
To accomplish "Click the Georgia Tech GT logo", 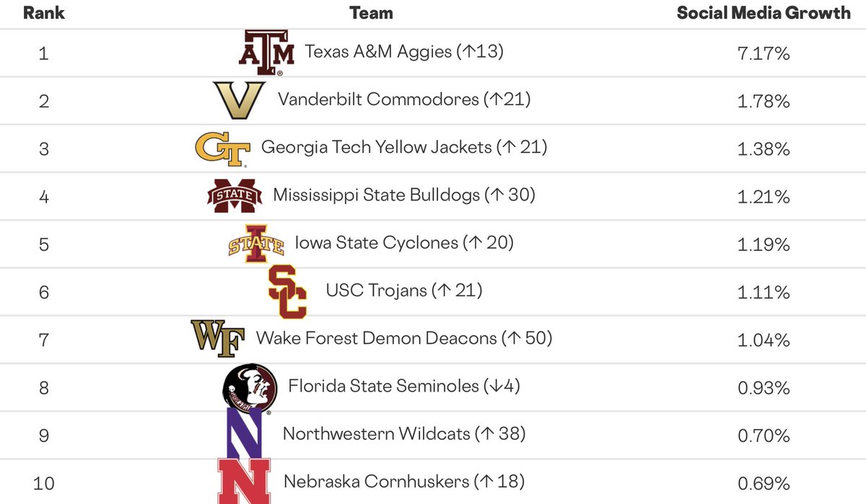I will click(222, 149).
